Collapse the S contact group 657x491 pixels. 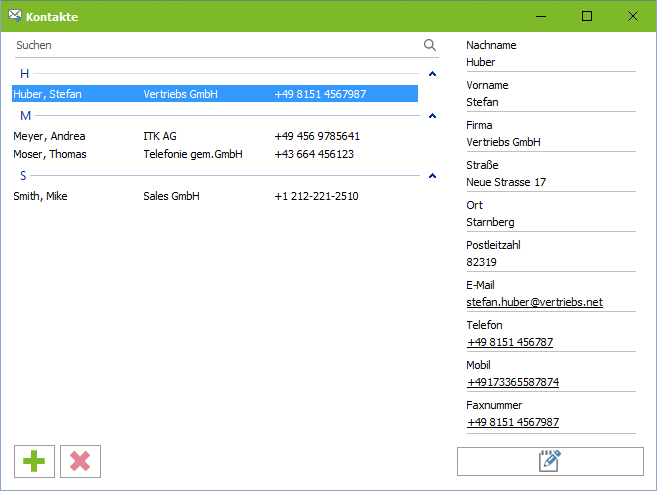432,176
